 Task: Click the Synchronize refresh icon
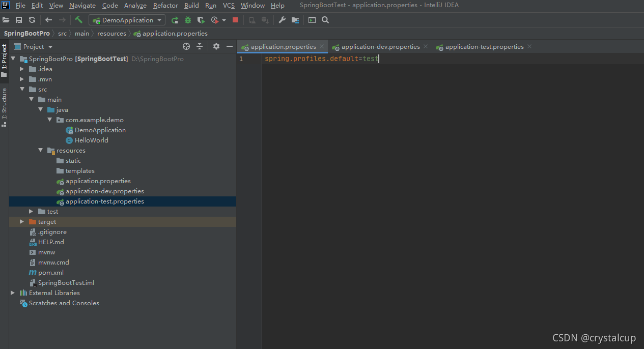pos(32,20)
